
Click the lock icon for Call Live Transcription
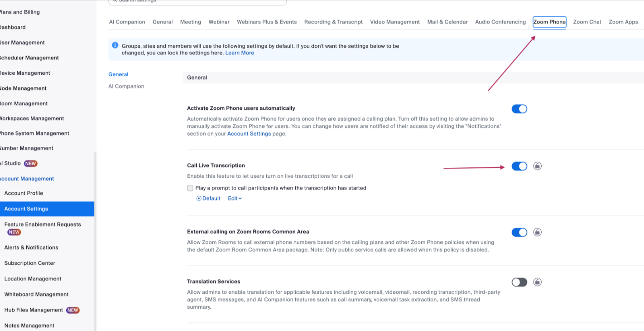click(x=537, y=166)
